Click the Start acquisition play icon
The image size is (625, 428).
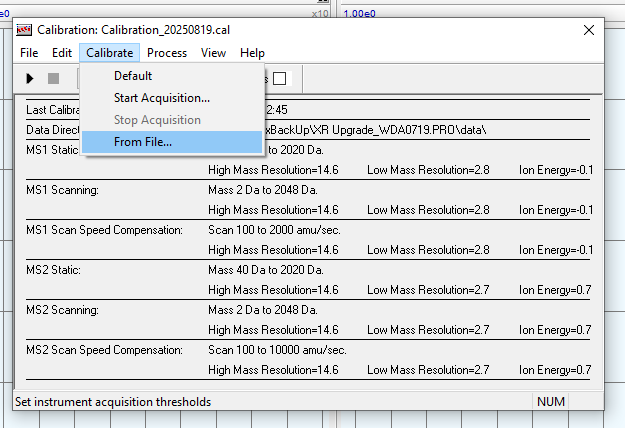click(30, 79)
